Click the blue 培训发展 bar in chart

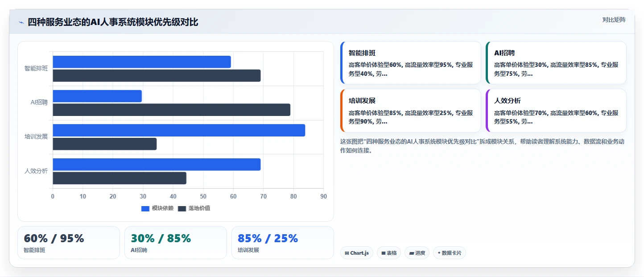(x=179, y=130)
